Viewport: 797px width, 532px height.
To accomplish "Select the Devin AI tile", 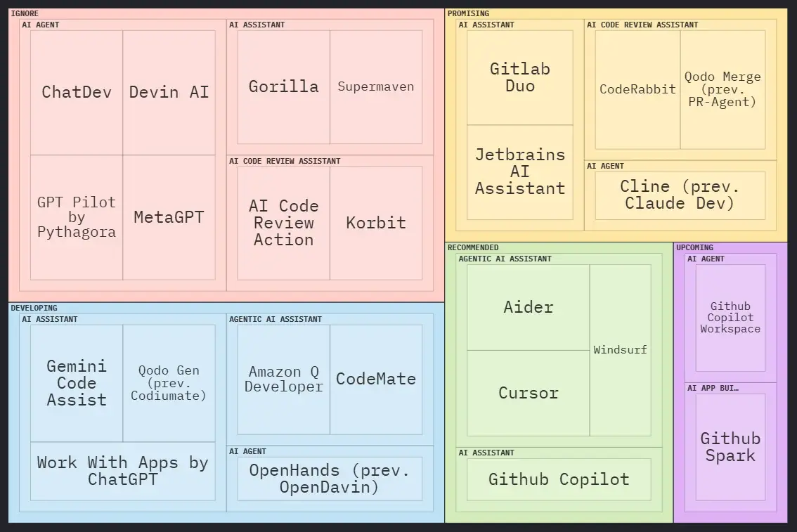I will (x=169, y=92).
